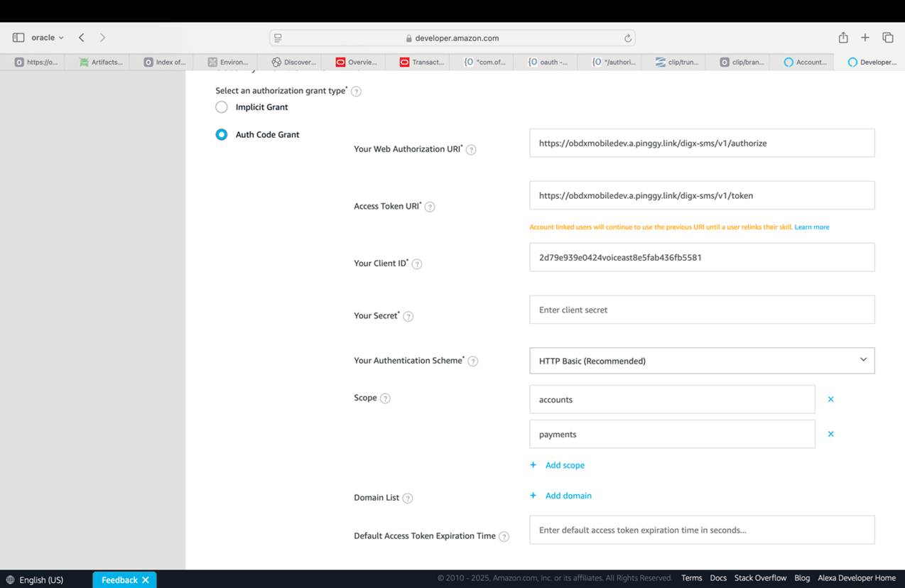Click the access token expiration time field
The height and width of the screenshot is (588, 905).
tap(702, 530)
